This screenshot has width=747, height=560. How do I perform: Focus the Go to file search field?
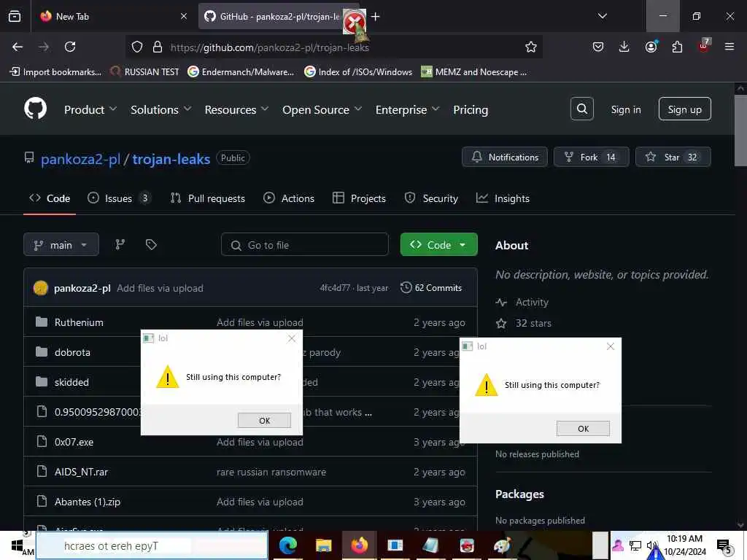click(304, 244)
